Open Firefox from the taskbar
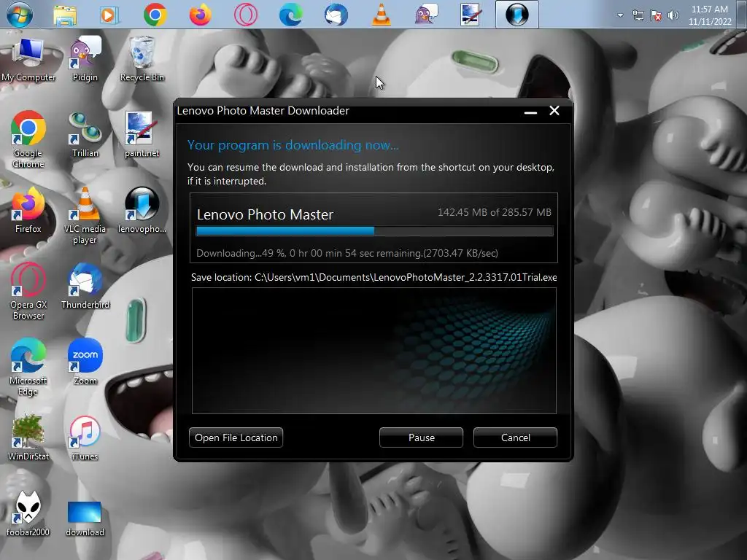The width and height of the screenshot is (747, 560). pyautogui.click(x=201, y=15)
